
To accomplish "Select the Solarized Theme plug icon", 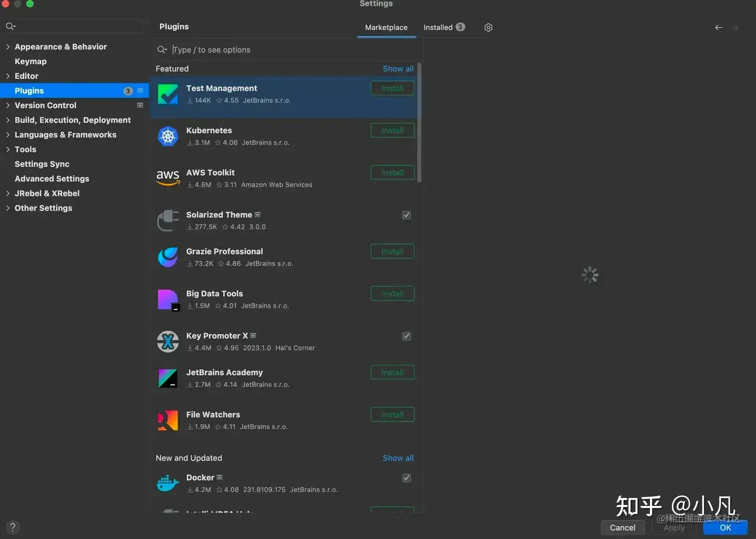I will (168, 221).
